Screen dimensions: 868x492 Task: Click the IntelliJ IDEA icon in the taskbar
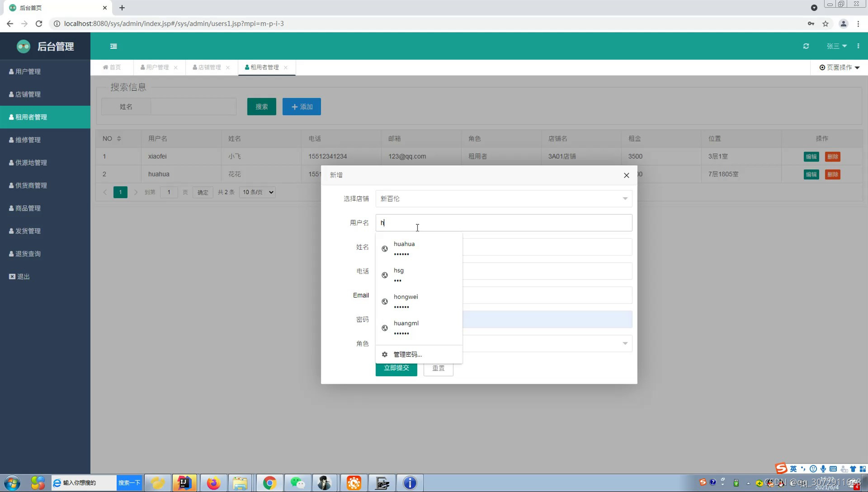[184, 483]
